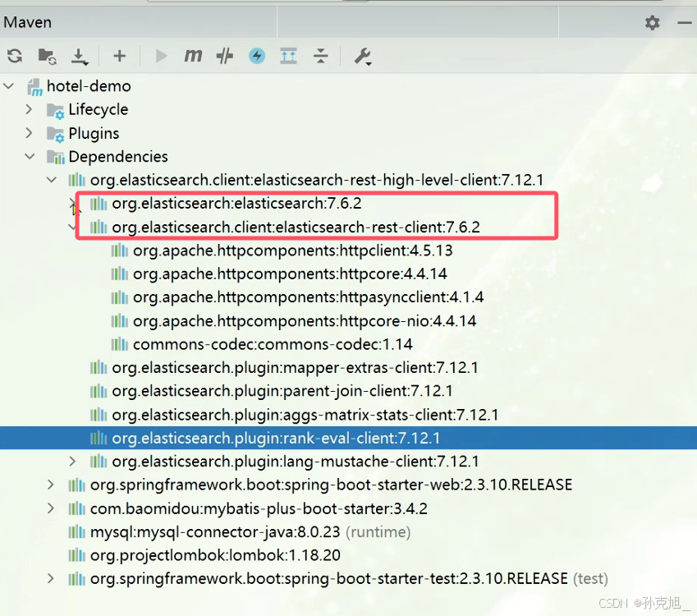The width and height of the screenshot is (697, 616).
Task: Click library icon beside mapper-extras-client
Action: (99, 367)
